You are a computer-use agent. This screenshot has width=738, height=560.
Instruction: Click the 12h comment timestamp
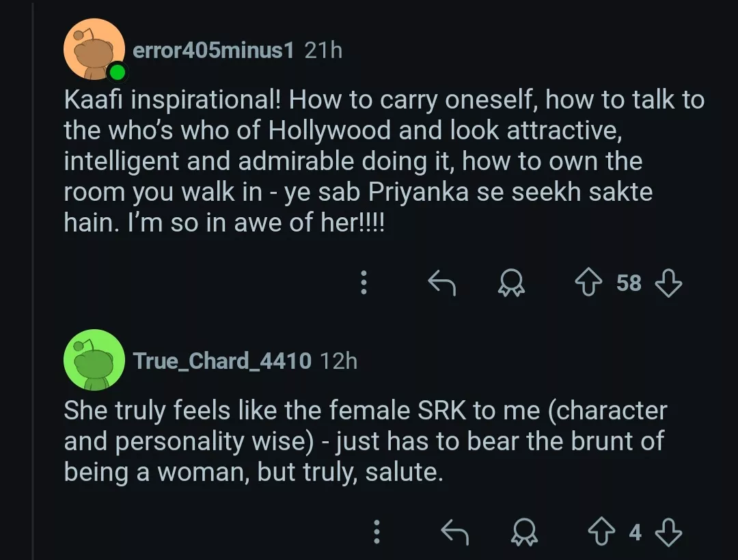(x=338, y=361)
